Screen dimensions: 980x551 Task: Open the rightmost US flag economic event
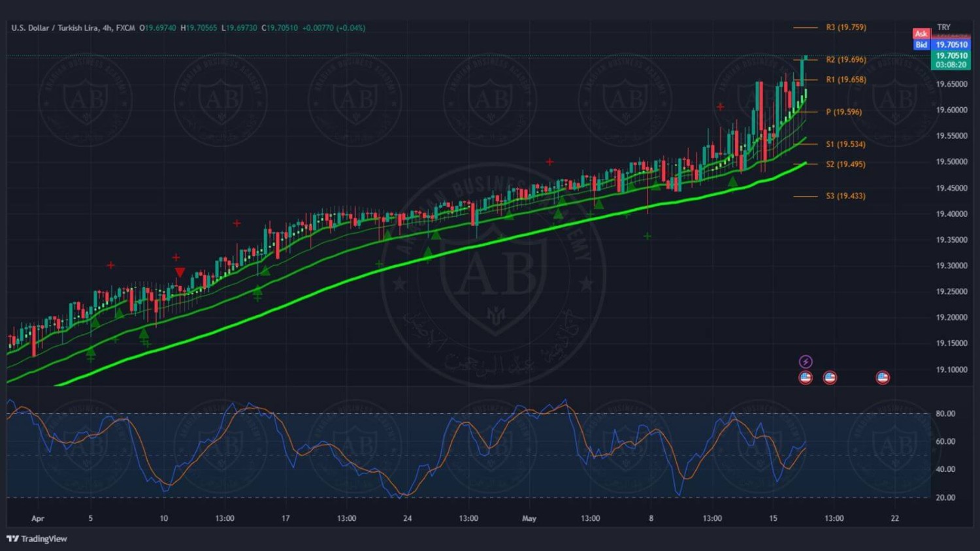[x=883, y=377]
